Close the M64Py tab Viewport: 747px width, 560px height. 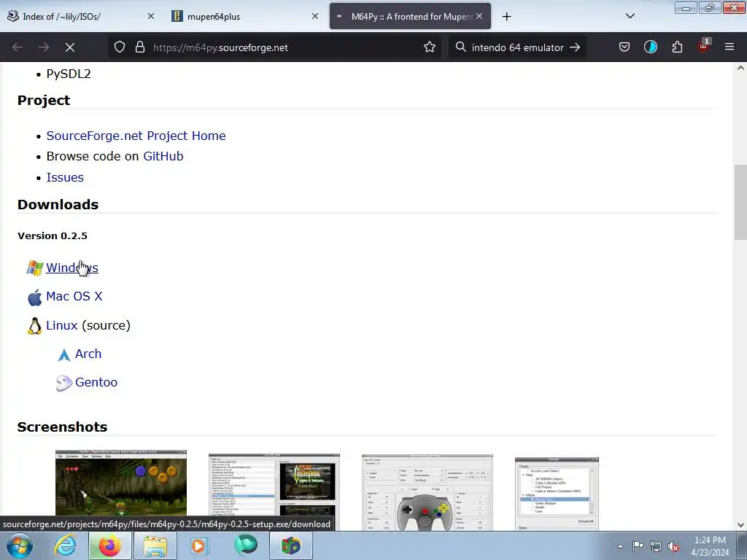[479, 16]
